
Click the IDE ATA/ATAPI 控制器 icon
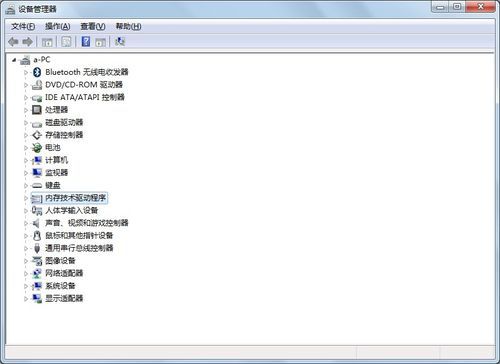point(37,98)
